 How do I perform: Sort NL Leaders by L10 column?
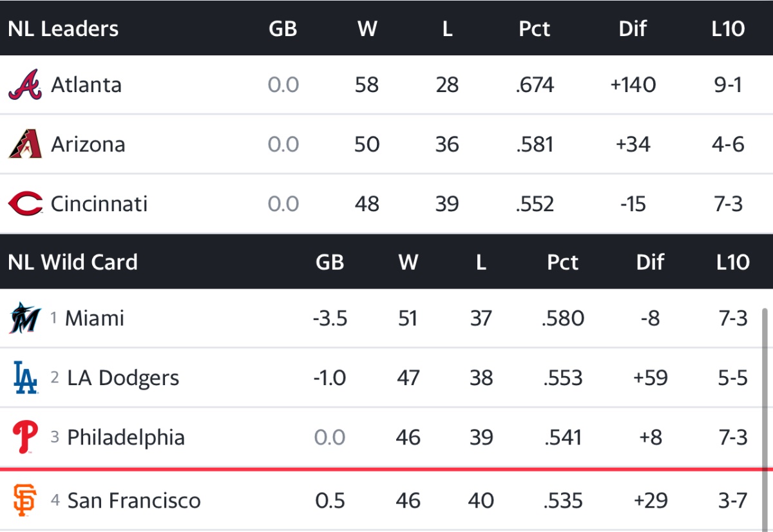729,29
